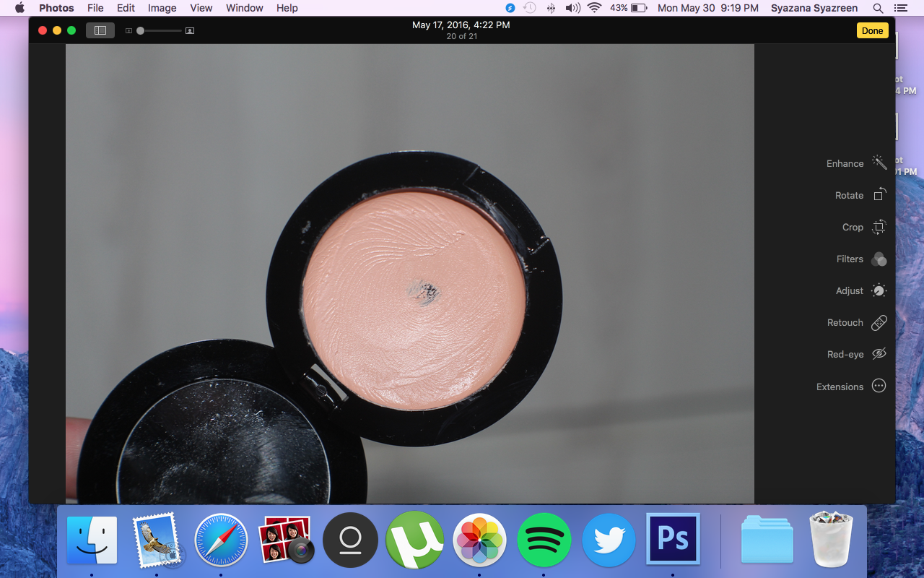
Task: Click the battery status indicator
Action: pos(628,8)
